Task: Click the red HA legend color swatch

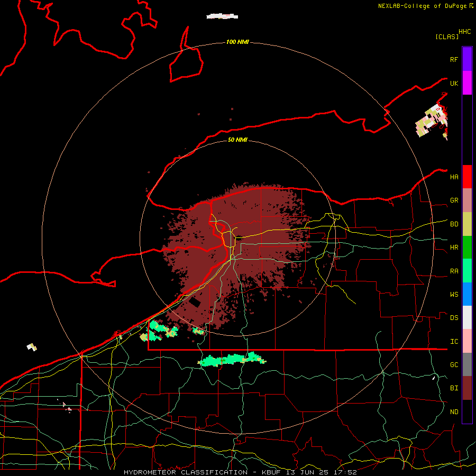Action: 467,177
